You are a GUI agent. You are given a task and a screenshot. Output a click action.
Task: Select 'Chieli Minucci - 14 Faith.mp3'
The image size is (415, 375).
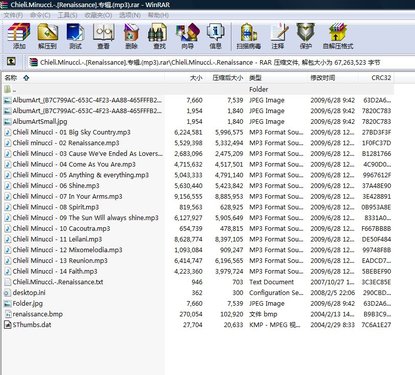click(x=55, y=271)
